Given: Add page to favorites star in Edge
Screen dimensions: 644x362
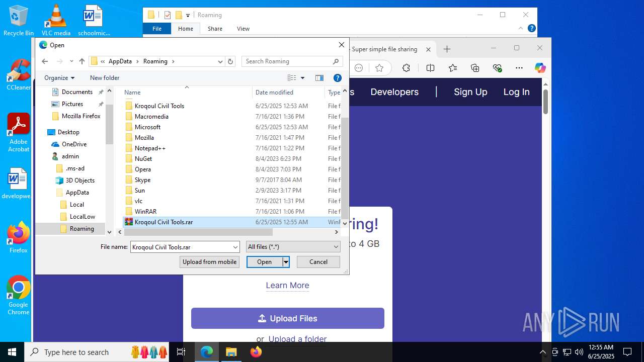Looking at the screenshot, I should [x=379, y=68].
